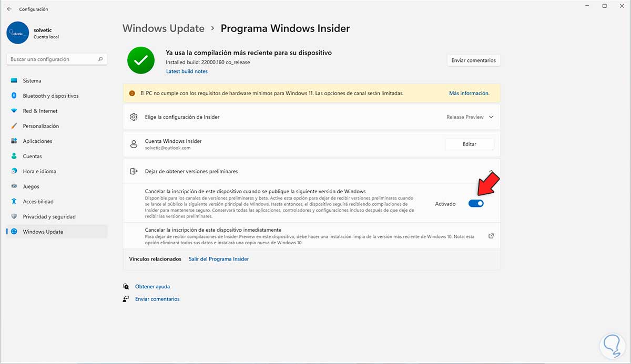Click the Vínculos relacionados label
The height and width of the screenshot is (364, 631).
(x=155, y=259)
